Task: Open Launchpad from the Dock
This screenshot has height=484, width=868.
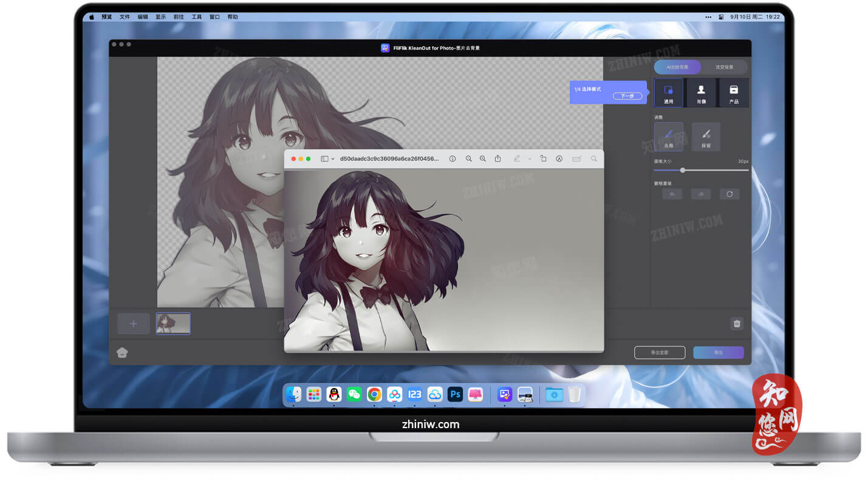Action: [313, 394]
